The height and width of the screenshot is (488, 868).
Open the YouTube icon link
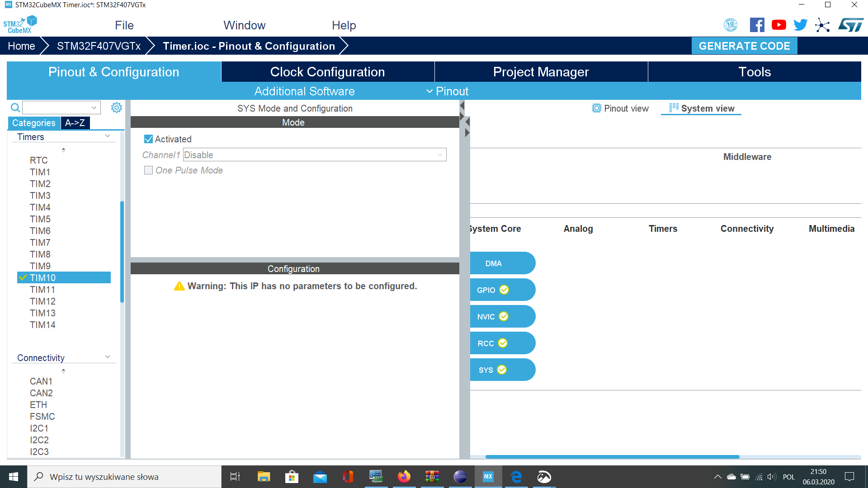point(778,25)
